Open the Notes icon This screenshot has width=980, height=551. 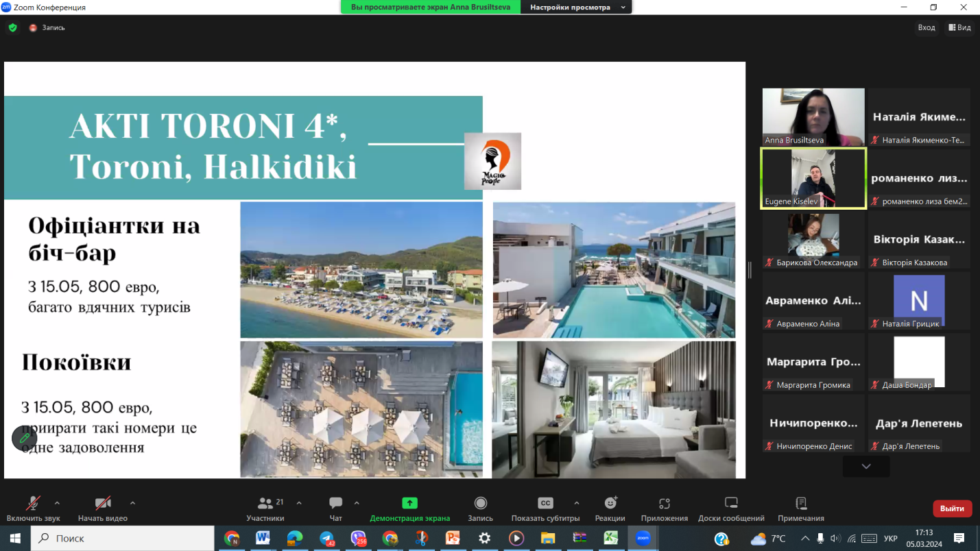pyautogui.click(x=800, y=504)
